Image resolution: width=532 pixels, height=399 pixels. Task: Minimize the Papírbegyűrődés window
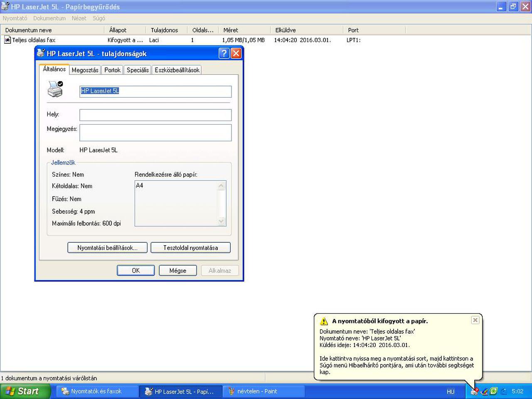click(502, 7)
